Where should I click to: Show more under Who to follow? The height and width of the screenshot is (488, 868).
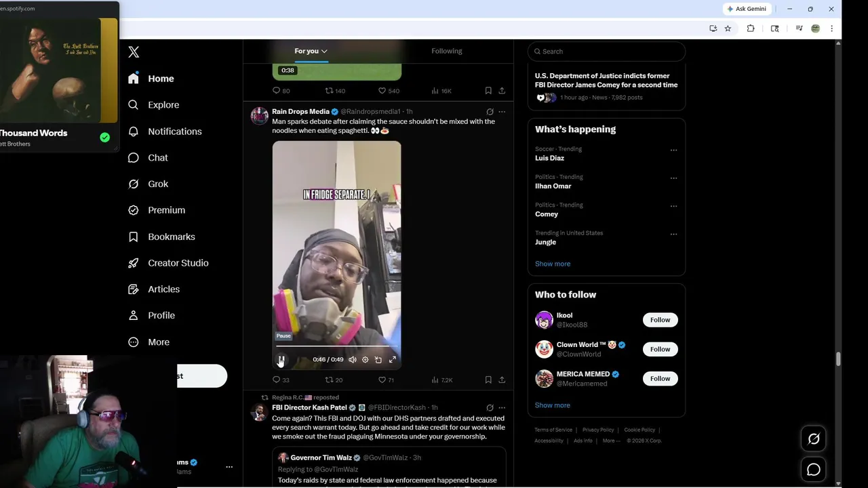point(553,405)
